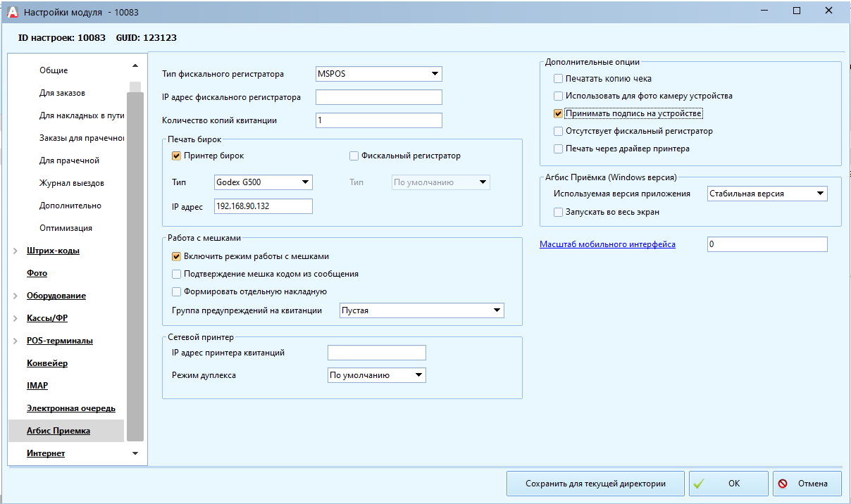The height and width of the screenshot is (504, 851).
Task: Click the red cancel icon on the Отмена button
Action: point(783,484)
